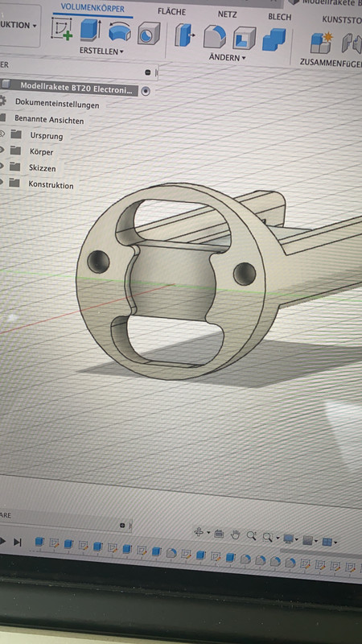Click the Display Settings monitor icon
Viewport: 362px width, 644px height.
point(289,539)
